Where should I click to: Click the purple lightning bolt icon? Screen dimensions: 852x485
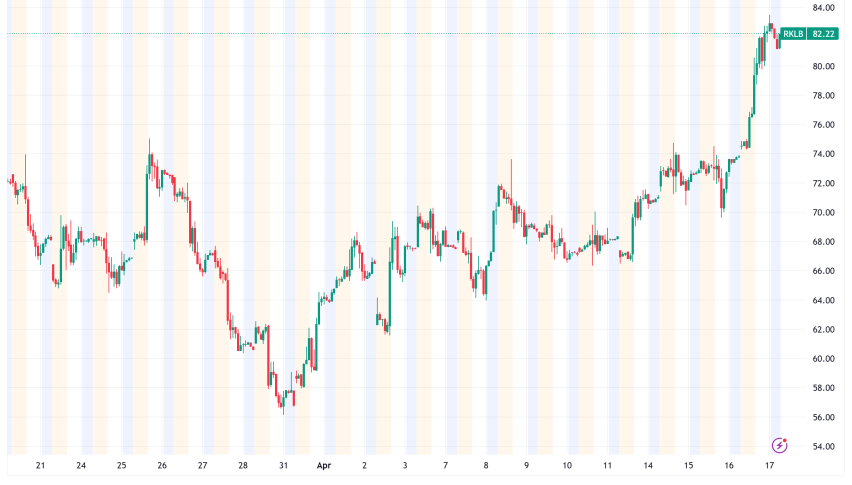[780, 445]
